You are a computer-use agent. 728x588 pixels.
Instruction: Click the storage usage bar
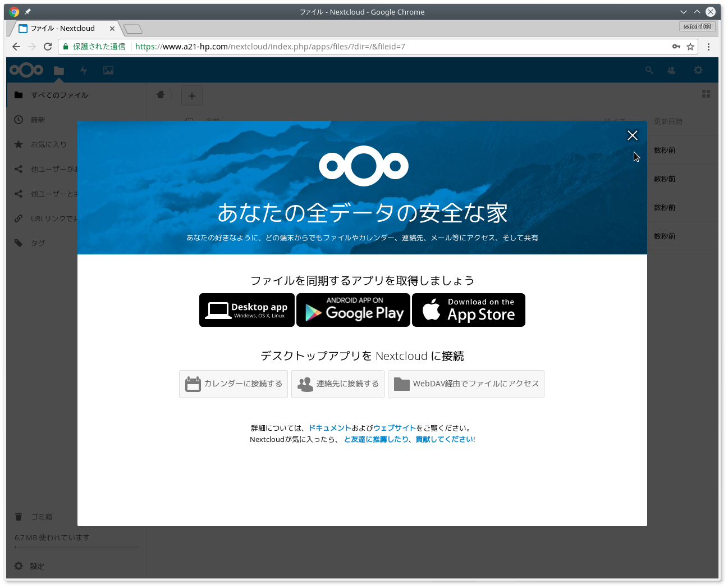coord(76,547)
